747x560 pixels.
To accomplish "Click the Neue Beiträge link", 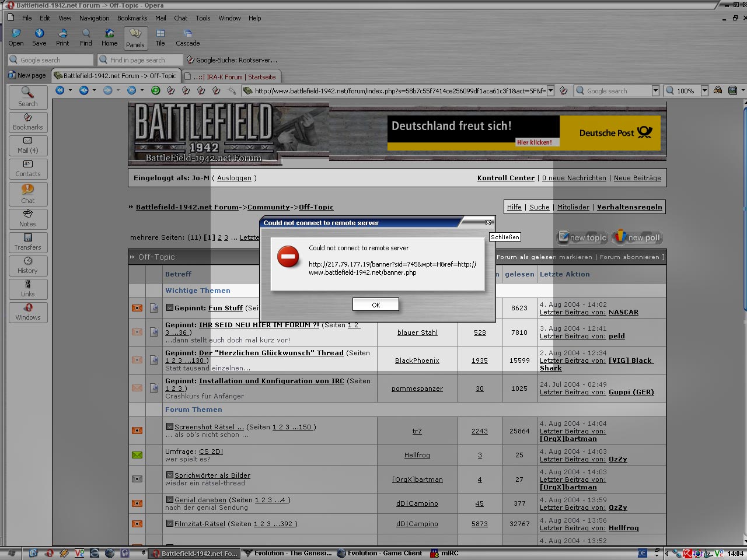I will point(637,178).
